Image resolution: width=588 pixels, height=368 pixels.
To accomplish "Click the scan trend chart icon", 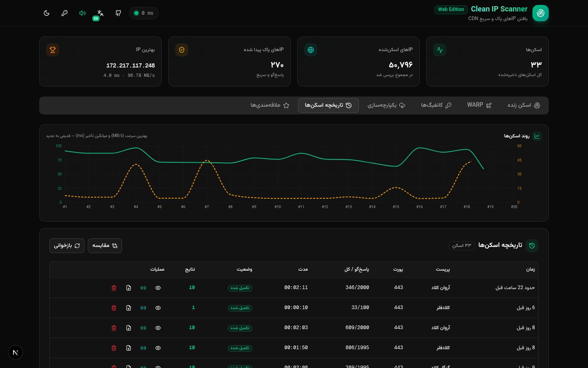I will pos(537,136).
